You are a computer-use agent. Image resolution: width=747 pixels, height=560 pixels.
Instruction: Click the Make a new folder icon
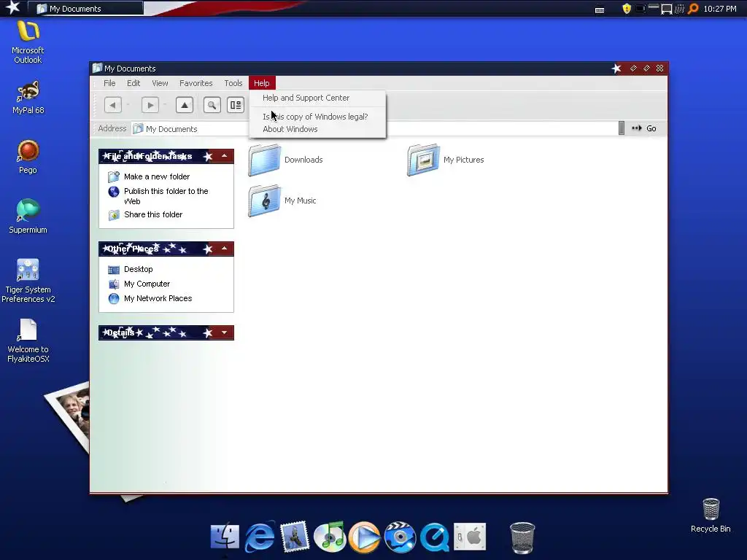[x=114, y=176]
